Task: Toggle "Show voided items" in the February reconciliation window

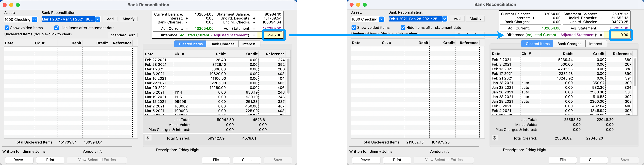Action: pyautogui.click(x=354, y=28)
